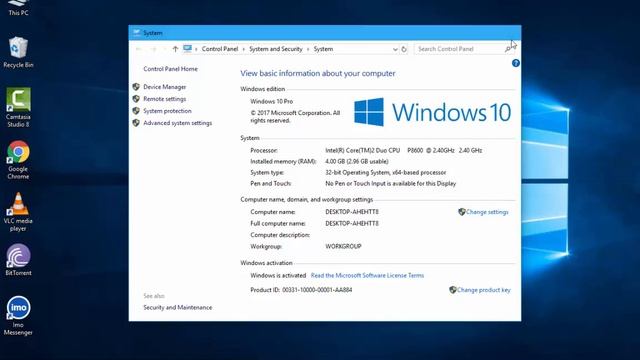Open the This PC desktop icon

18,8
